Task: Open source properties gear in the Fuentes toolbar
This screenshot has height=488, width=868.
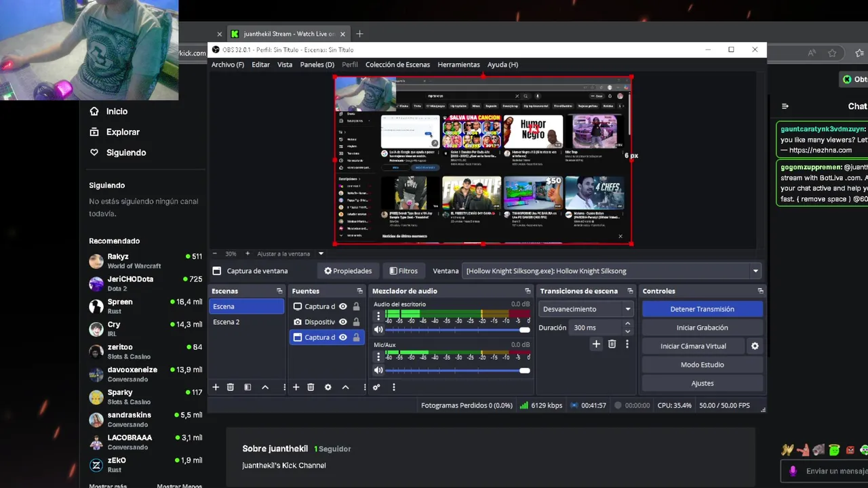Action: click(x=328, y=387)
